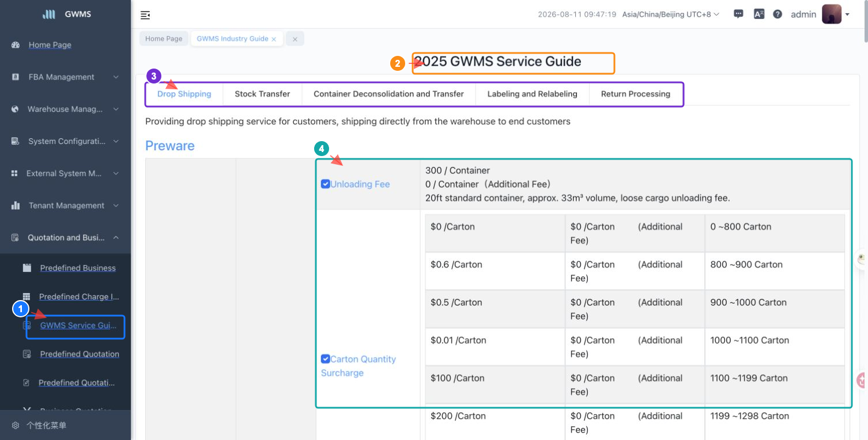The image size is (868, 440).
Task: Collapse the Quotation and Business menu
Action: click(x=116, y=238)
